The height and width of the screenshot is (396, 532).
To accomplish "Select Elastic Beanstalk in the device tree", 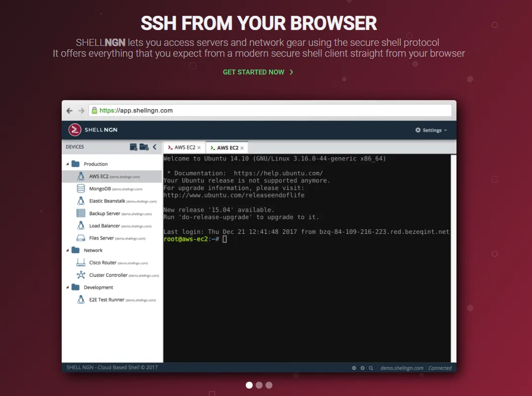I will coord(113,201).
